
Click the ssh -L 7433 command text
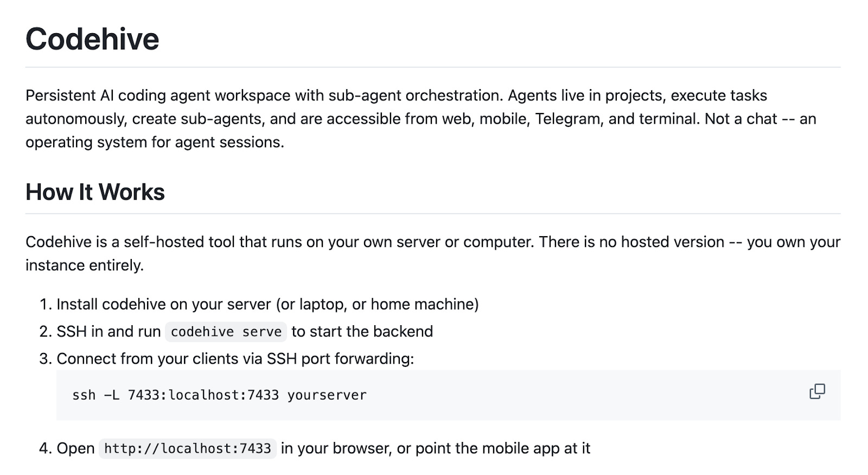pos(219,395)
